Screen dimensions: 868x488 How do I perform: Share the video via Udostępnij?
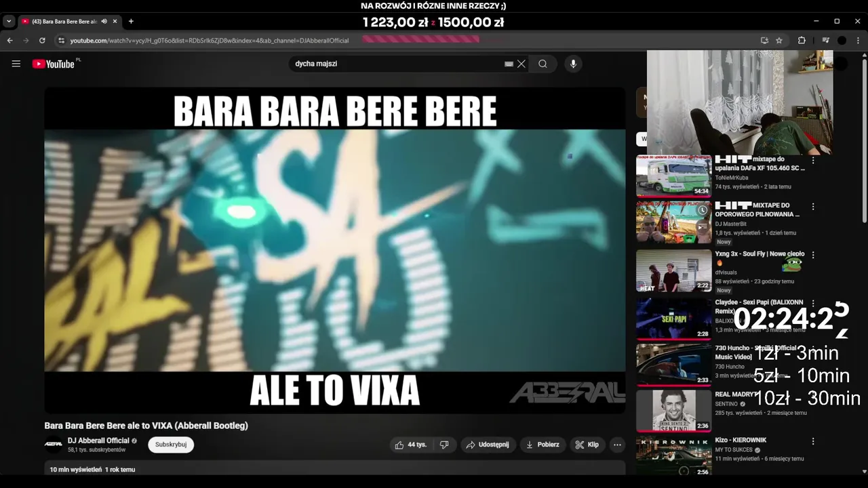coord(488,445)
